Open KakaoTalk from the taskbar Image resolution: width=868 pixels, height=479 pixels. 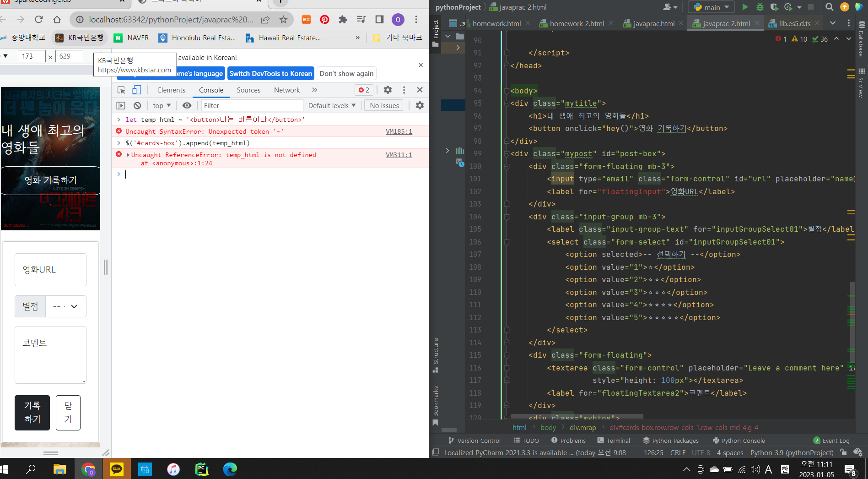pyautogui.click(x=116, y=469)
